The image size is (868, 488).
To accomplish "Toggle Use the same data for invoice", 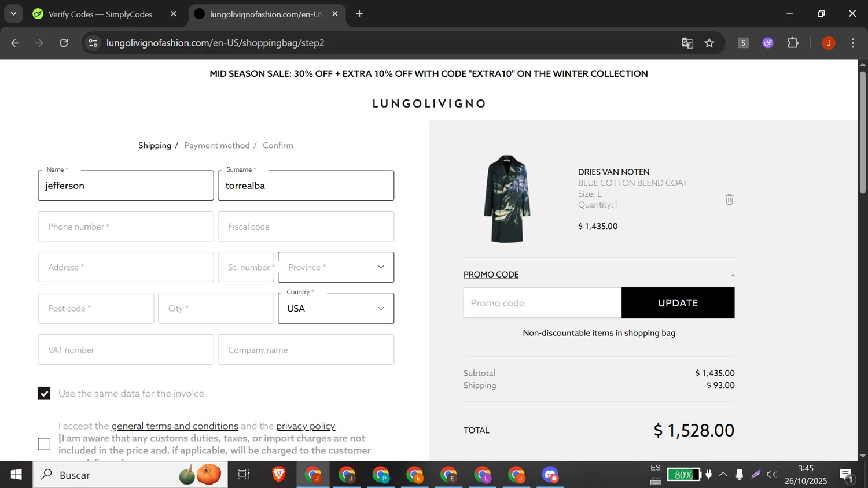I will coord(44,393).
